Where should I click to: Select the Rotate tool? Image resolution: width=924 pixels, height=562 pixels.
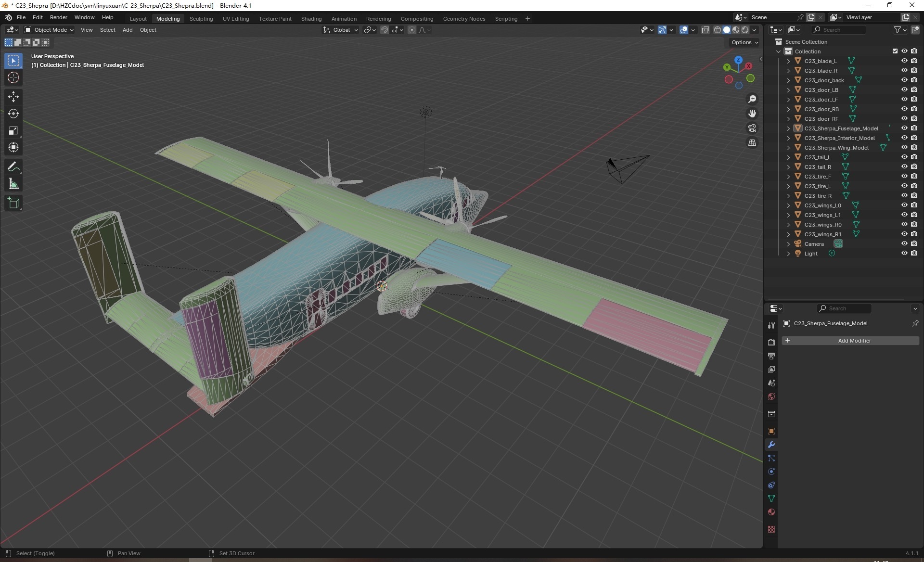tap(13, 114)
